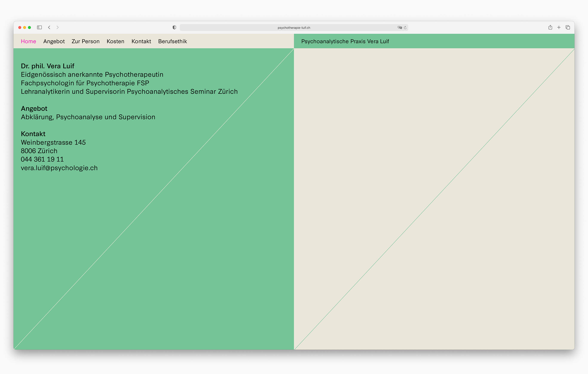Open the Angebot navigation link

[x=54, y=41]
